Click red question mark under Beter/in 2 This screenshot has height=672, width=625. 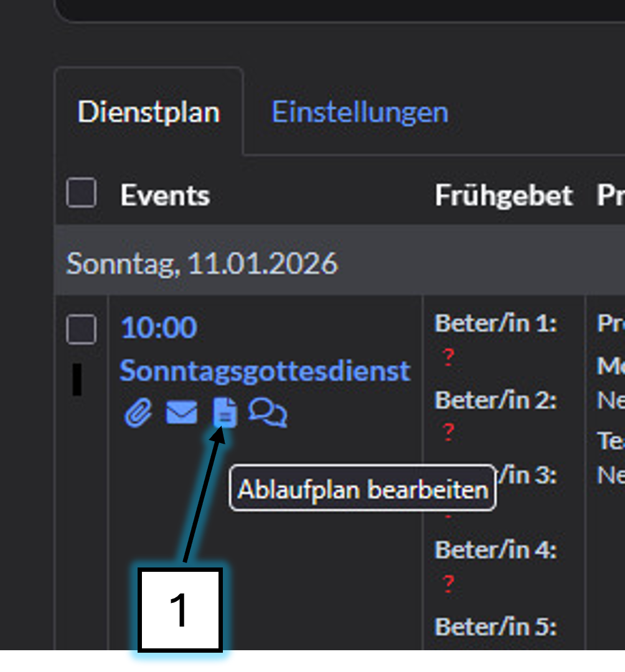448,432
